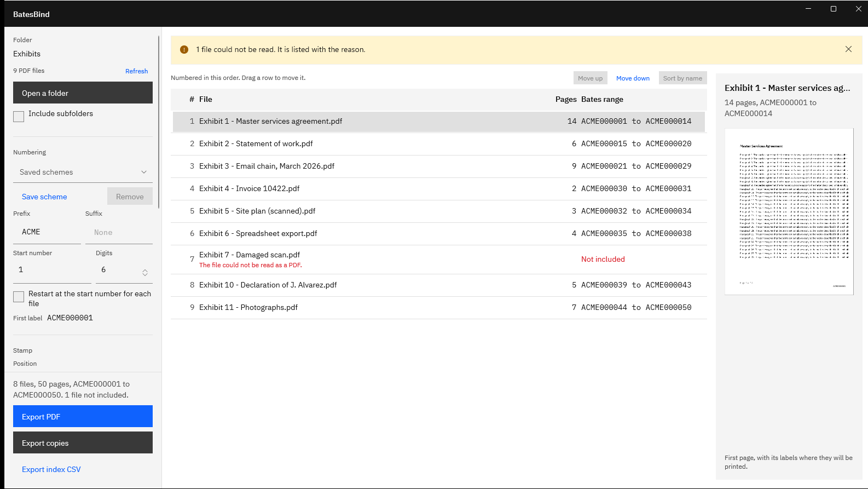Maximize the BatesBind window
Viewport: 868px width, 489px height.
coord(834,9)
